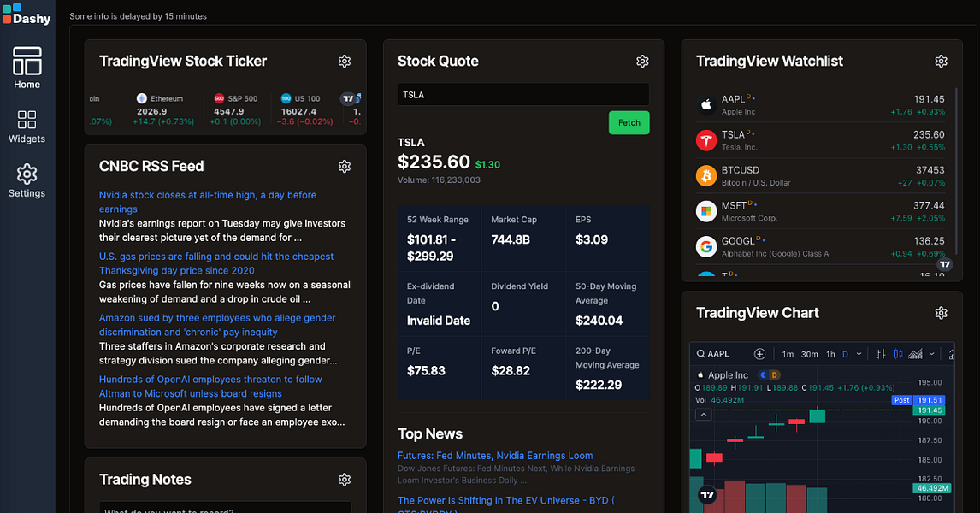Open 'Hundreds of OpenAI employees threaten' article
This screenshot has height=513, width=980.
coord(210,386)
